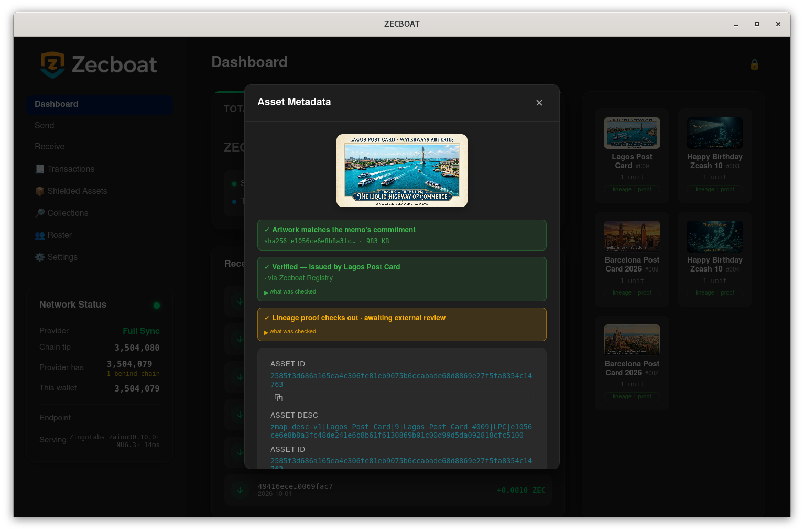This screenshot has width=804, height=532.
Task: Click the Shielded Assets box icon
Action: click(40, 191)
